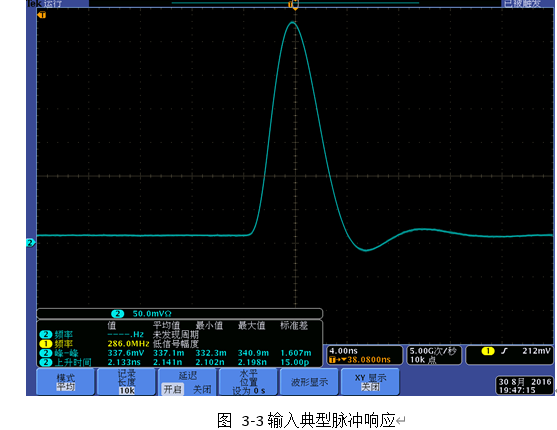Click the waveform record bar at top

(x=295, y=3)
